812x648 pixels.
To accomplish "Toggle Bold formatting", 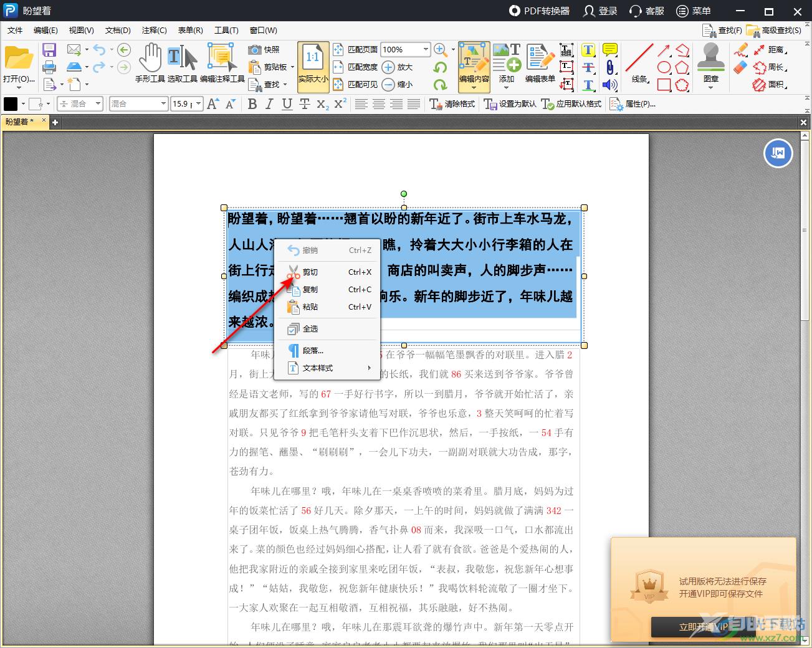I will coord(252,104).
